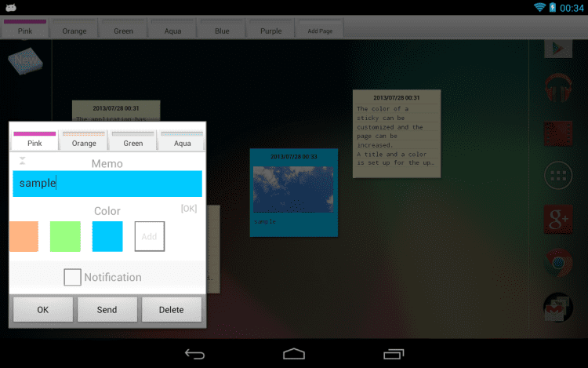This screenshot has width=588, height=368.
Task: Launch the Google+ icon
Action: (x=558, y=219)
